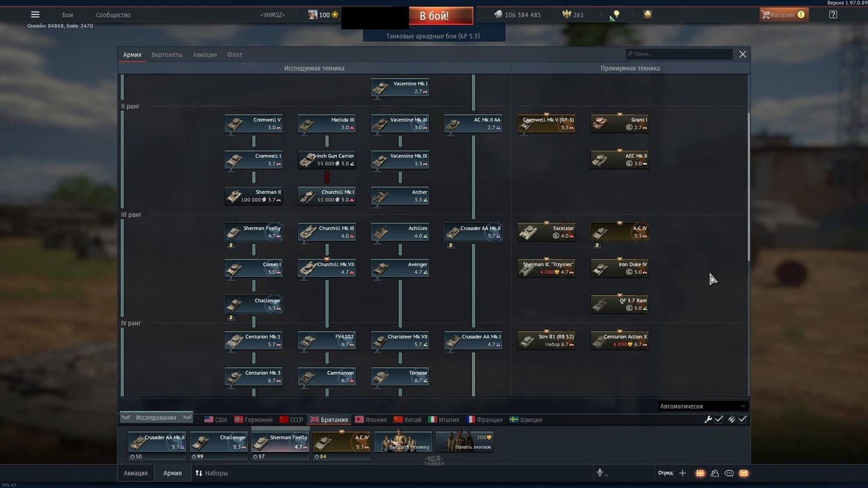This screenshot has width=868, height=488.
Task: Click the light bulb hint icon
Action: [616, 14]
